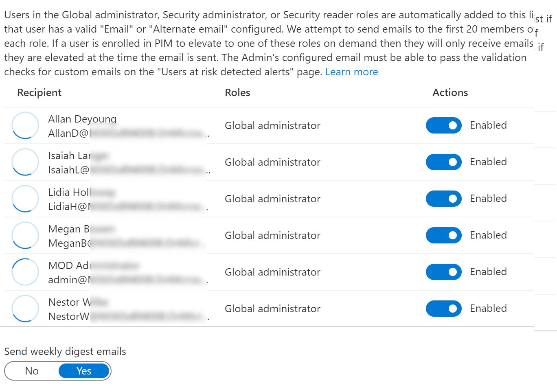
Task: Toggle the MOD Admin Enabled switch
Action: pos(443,272)
